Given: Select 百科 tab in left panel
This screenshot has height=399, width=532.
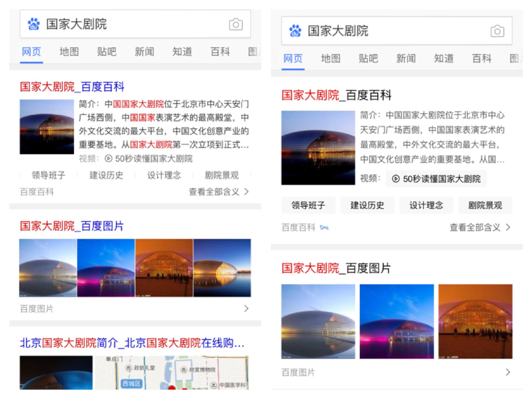Looking at the screenshot, I should (x=220, y=52).
